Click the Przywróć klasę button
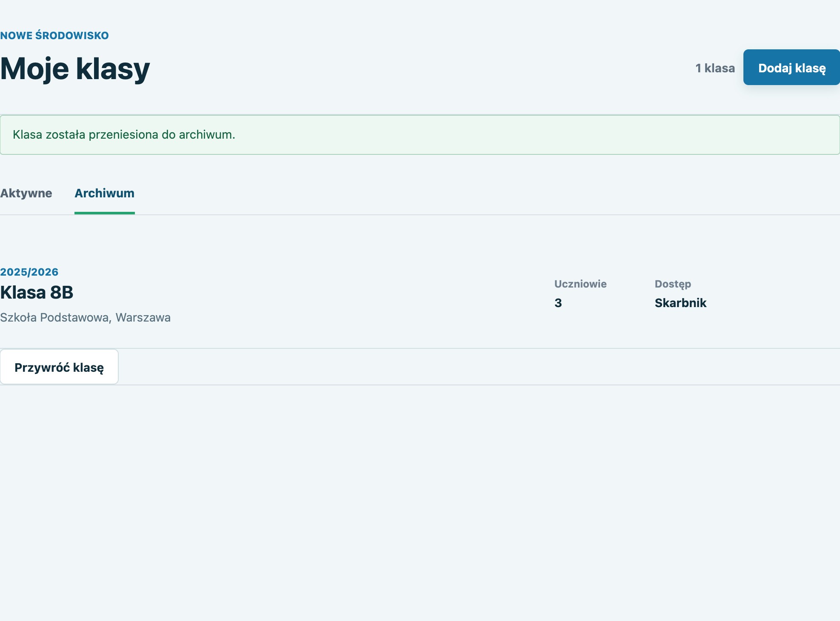Screen dimensions: 840x621 [x=59, y=367]
